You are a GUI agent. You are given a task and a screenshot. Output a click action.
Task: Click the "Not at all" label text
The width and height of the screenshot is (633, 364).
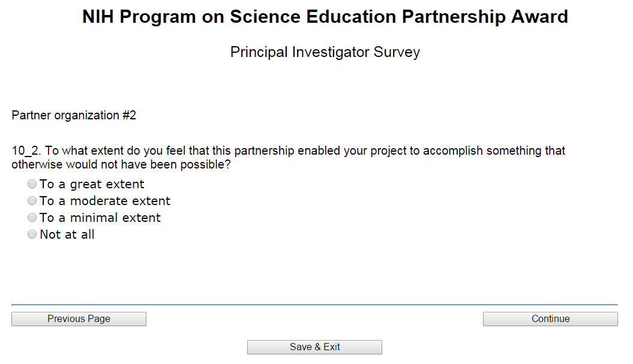tap(67, 234)
